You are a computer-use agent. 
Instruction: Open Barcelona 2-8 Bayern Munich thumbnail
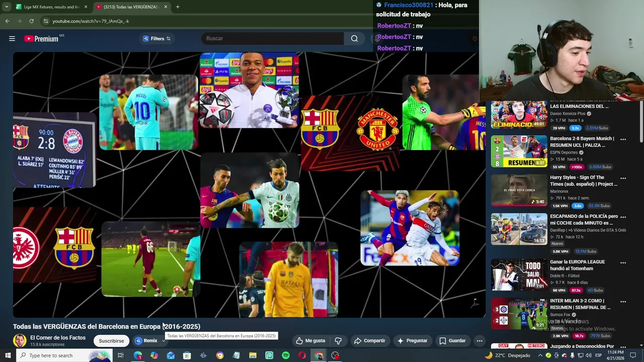pyautogui.click(x=519, y=151)
